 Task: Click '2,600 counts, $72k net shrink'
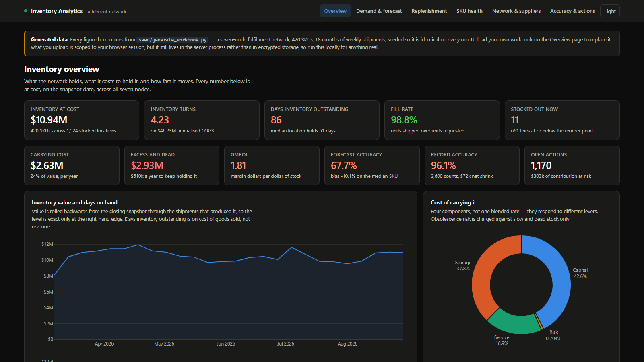[462, 176]
